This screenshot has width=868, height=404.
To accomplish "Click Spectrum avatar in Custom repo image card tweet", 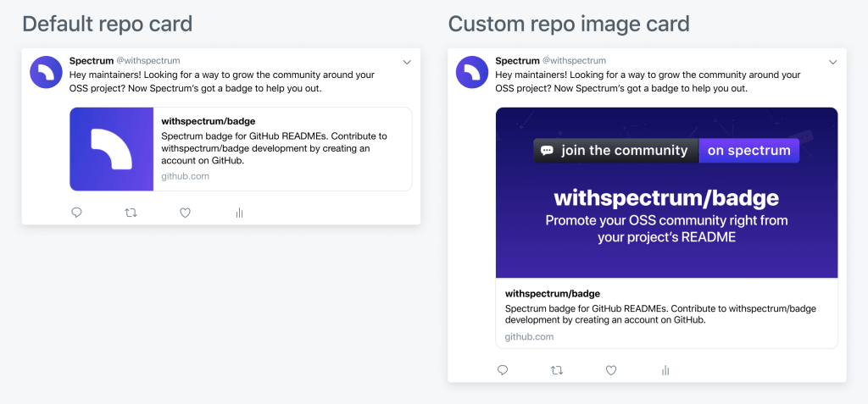I will pos(472,73).
